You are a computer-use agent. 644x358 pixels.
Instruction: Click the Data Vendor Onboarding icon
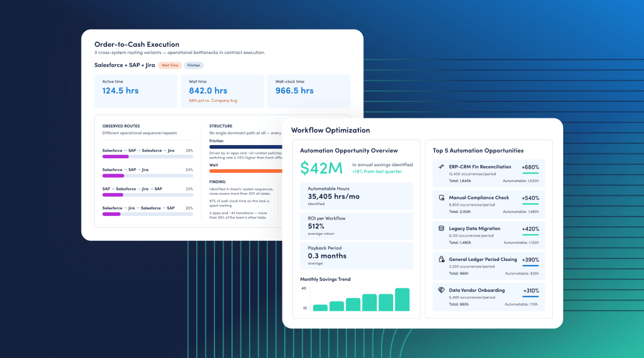441,290
